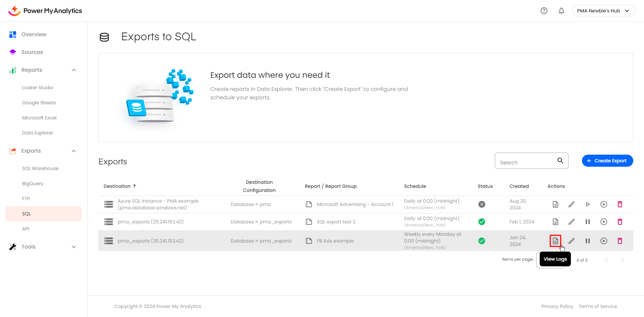
Task: Click the Create Export button
Action: point(607,161)
